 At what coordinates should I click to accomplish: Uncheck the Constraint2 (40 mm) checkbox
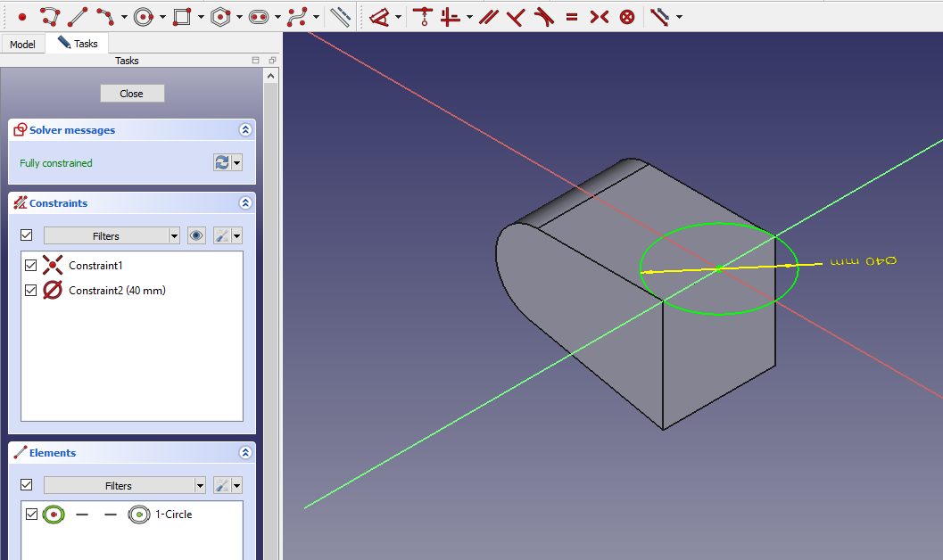[x=32, y=291]
